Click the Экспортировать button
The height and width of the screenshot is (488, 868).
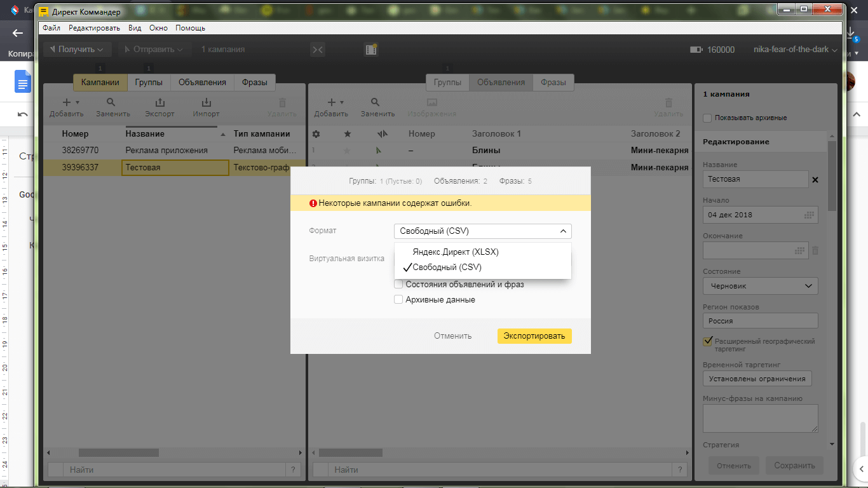click(x=534, y=335)
